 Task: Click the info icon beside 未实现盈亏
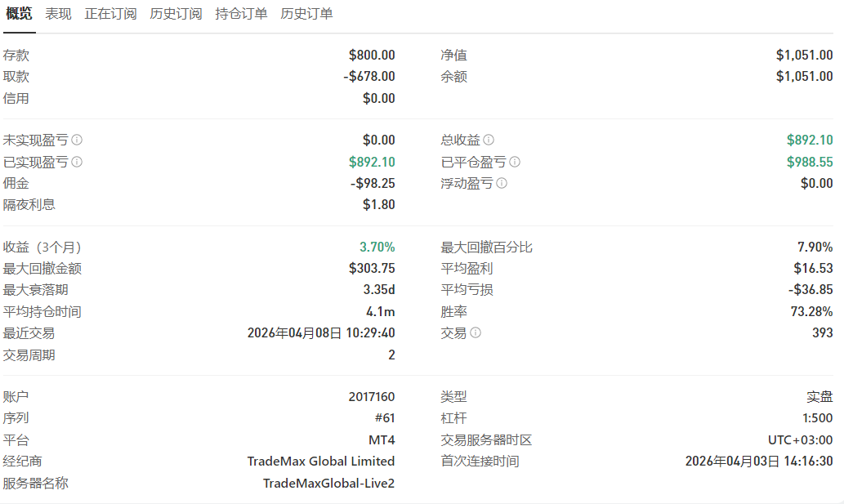(77, 140)
